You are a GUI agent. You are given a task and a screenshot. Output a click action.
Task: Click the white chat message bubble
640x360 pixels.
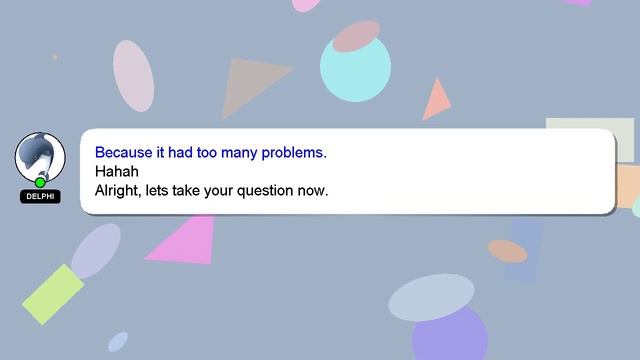pos(348,171)
